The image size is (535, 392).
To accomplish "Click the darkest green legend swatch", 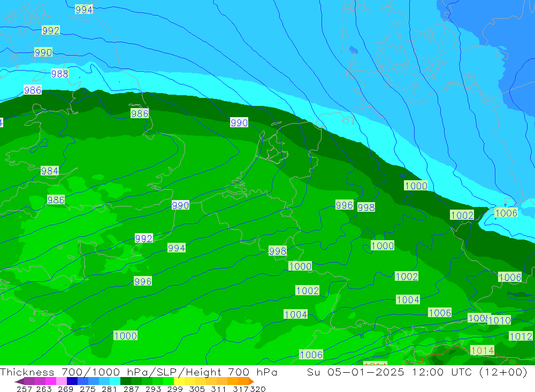I will pos(126,381).
